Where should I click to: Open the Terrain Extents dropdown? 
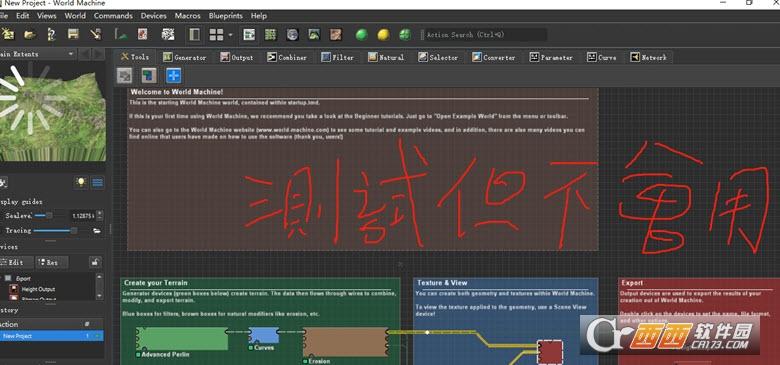tap(38, 54)
